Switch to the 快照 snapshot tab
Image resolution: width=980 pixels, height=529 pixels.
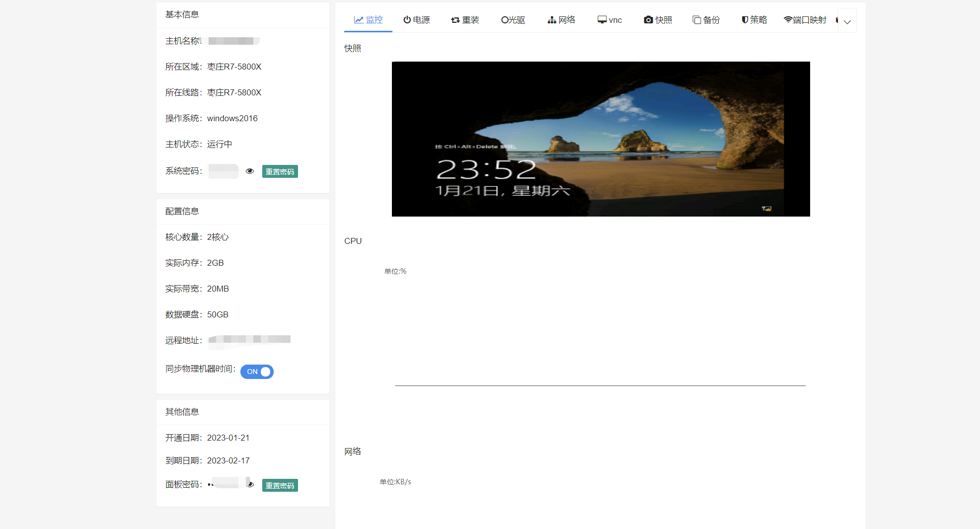click(658, 20)
